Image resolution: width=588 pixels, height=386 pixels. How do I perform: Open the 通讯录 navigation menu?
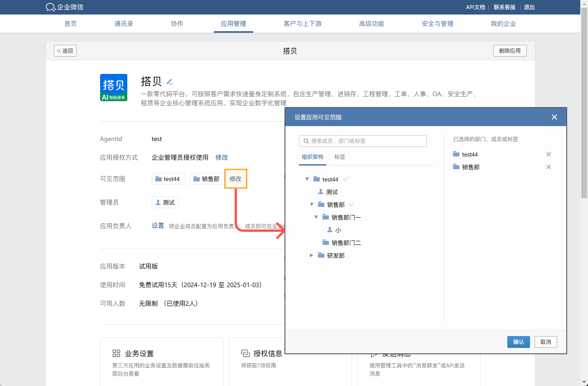124,23
